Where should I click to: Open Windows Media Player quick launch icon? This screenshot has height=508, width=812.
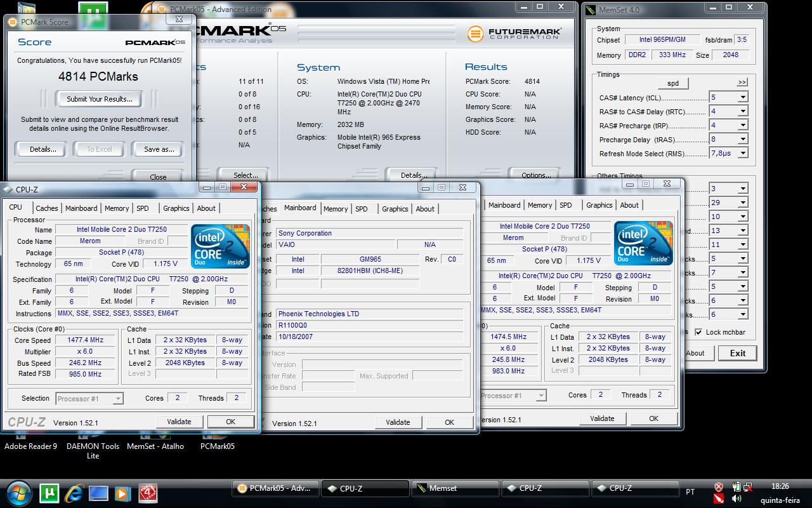(123, 493)
